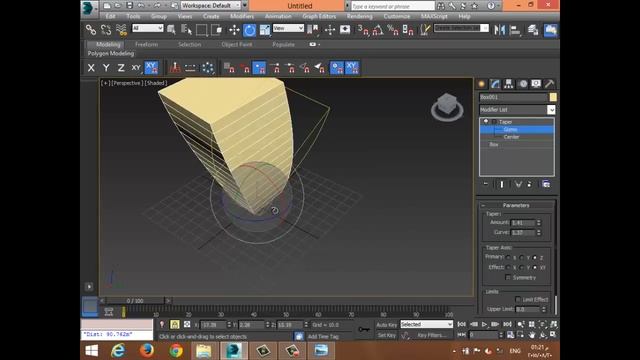Open the Layer Manager icon

[533, 30]
